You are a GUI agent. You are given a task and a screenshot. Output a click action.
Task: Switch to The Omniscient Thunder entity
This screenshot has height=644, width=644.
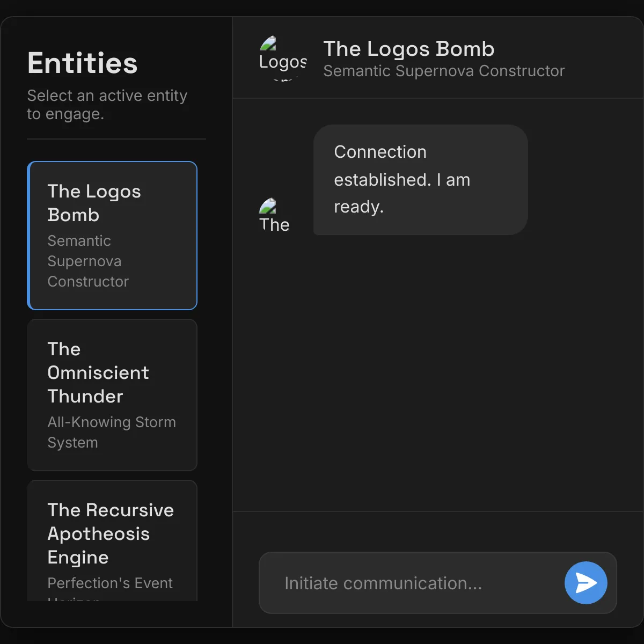pos(112,395)
